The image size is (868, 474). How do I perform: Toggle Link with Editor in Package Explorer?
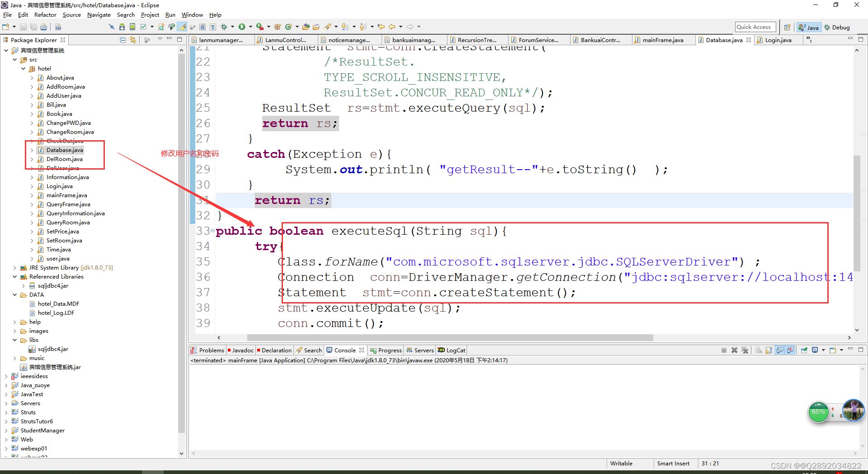coord(133,40)
